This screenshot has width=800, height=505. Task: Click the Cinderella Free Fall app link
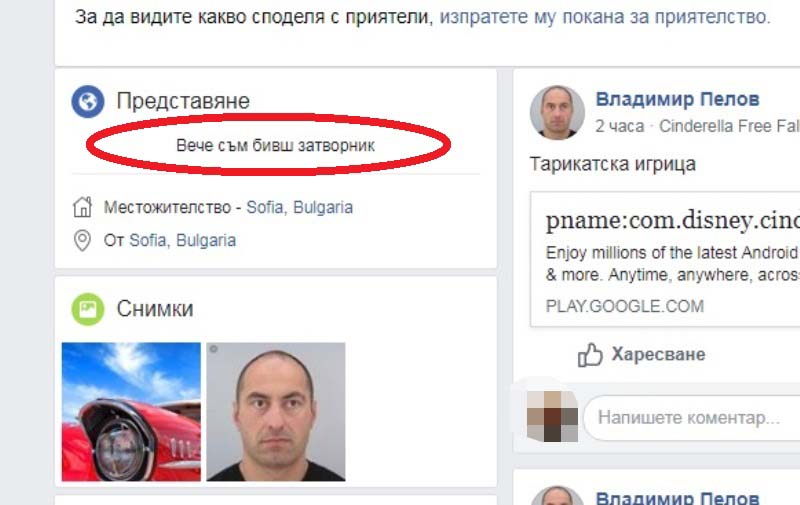[729, 126]
